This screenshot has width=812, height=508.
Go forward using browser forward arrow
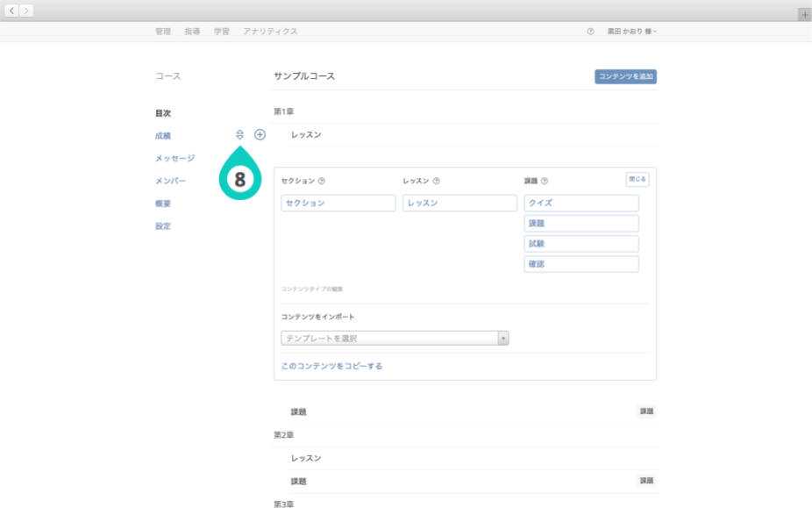click(26, 11)
